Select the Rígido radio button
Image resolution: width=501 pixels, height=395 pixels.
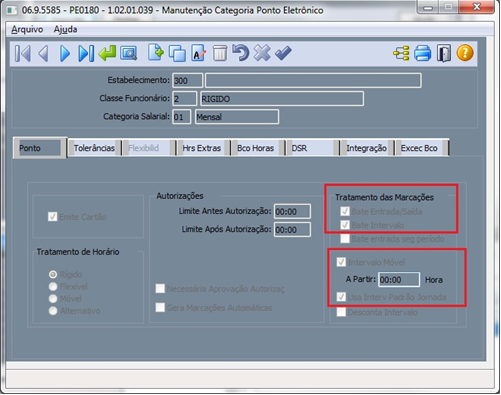tap(53, 274)
